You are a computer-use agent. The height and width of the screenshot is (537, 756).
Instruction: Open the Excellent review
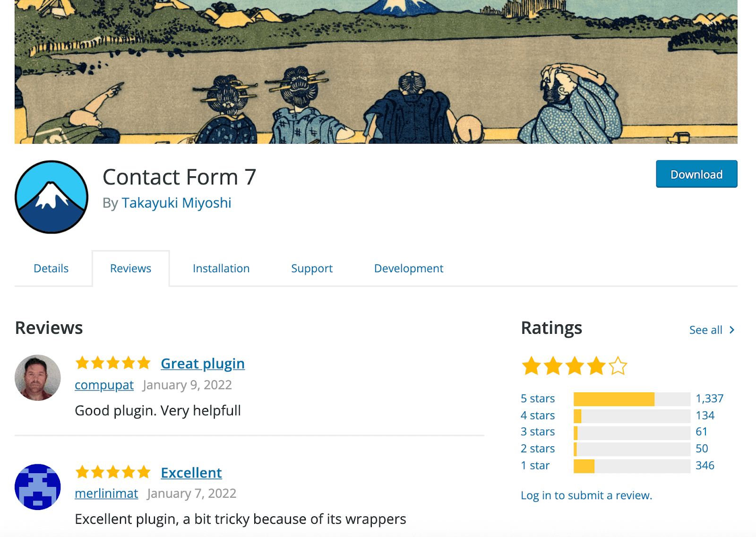(191, 472)
